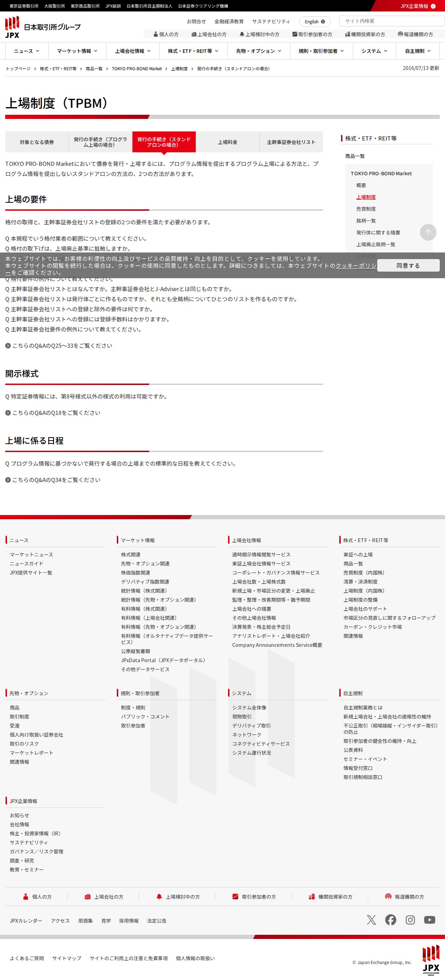Open the 日本証券クリアリング機構 top link
This screenshot has height=980, width=445.
click(x=203, y=6)
